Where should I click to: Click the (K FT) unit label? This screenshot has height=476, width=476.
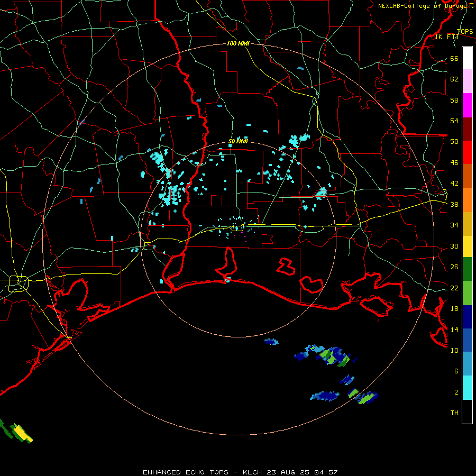(447, 37)
